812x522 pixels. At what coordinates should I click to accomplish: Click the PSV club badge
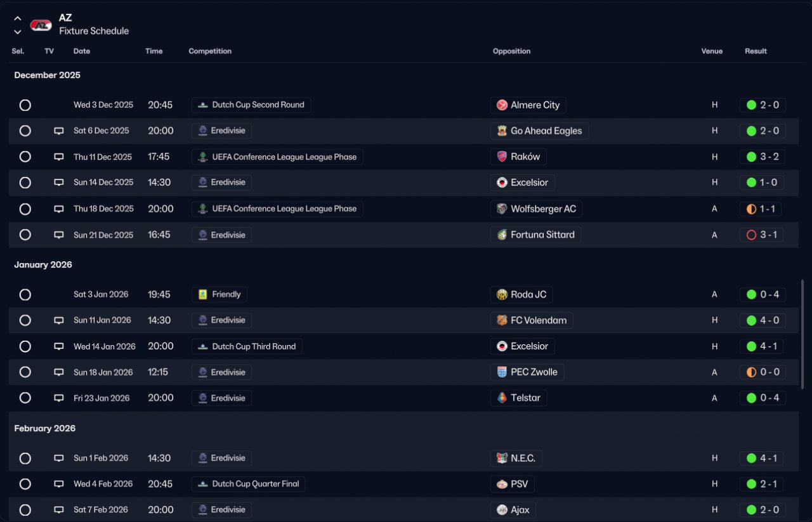(502, 484)
